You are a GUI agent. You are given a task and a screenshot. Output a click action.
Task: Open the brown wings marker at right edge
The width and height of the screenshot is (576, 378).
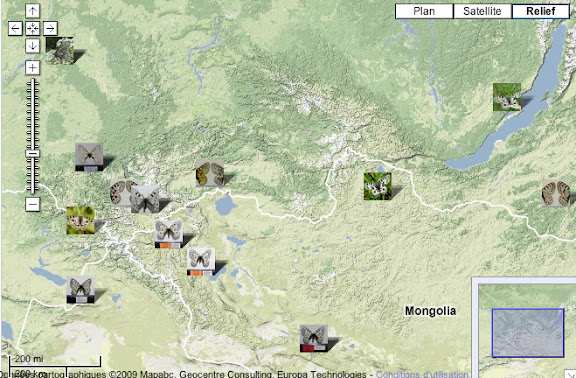tap(556, 193)
